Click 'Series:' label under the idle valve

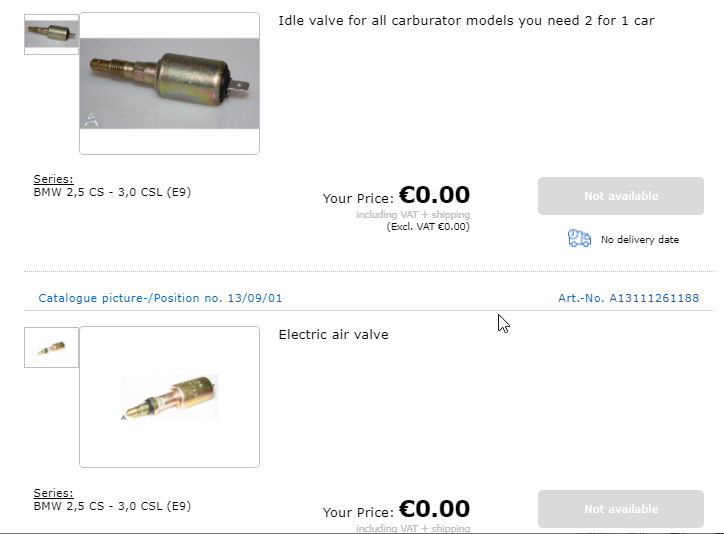point(53,180)
